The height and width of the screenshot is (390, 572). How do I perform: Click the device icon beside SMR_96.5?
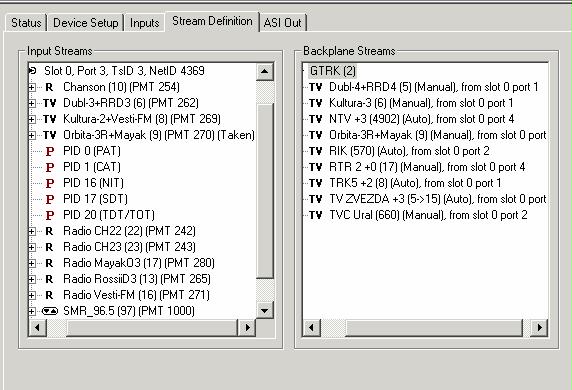[50, 311]
